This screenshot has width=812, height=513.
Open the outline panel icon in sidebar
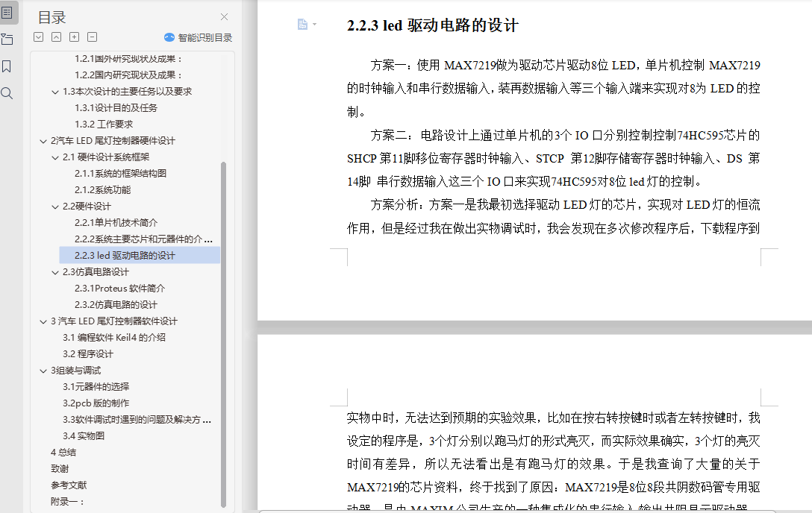click(7, 13)
